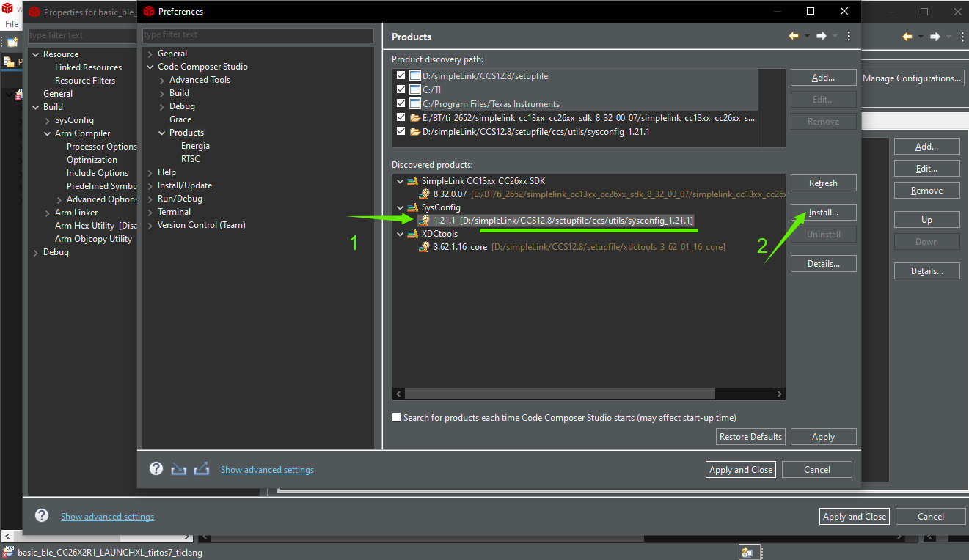Collapse SimpleLink CC13xx CC26xx SDK product group
The height and width of the screenshot is (560, 969).
400,181
